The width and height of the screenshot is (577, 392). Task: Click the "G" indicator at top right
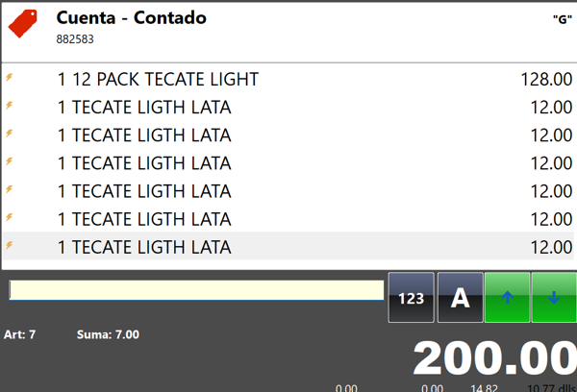557,16
